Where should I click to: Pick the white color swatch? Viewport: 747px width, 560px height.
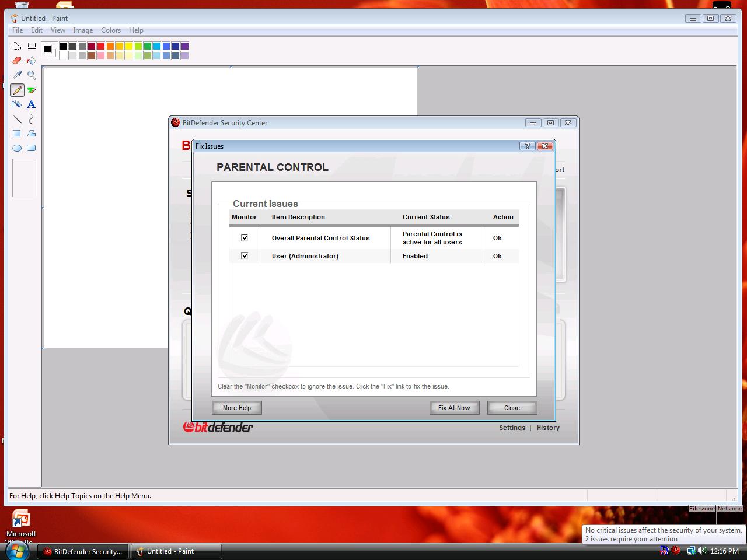pos(64,55)
